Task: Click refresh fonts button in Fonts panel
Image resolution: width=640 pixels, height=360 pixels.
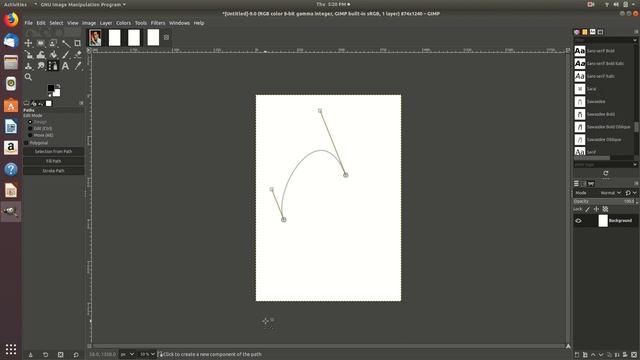Action: [x=606, y=173]
